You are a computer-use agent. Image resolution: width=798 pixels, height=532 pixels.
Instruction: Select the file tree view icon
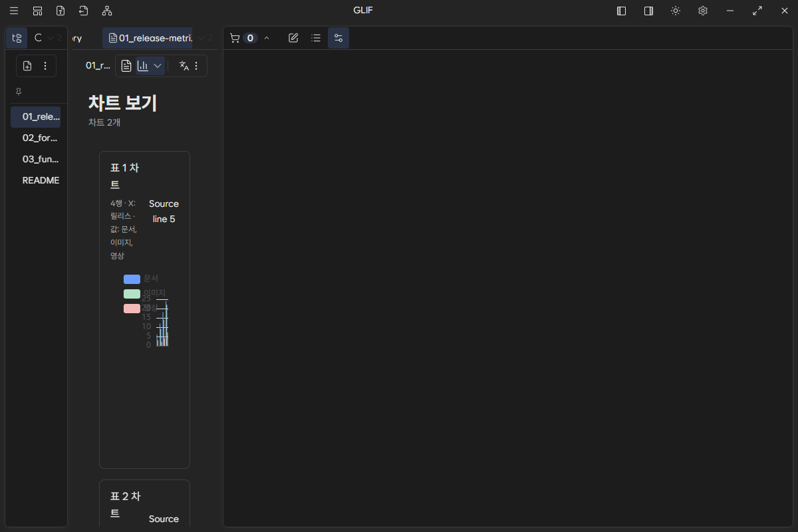pos(17,38)
